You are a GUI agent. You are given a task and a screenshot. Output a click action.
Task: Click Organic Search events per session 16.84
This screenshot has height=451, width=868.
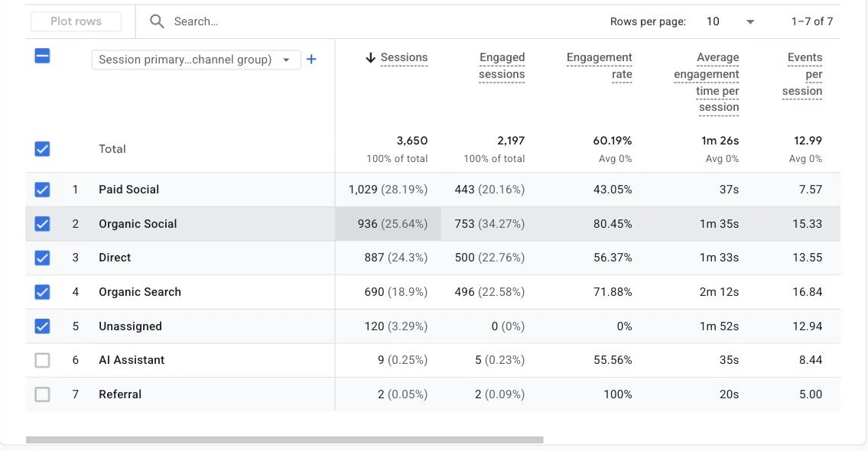807,292
